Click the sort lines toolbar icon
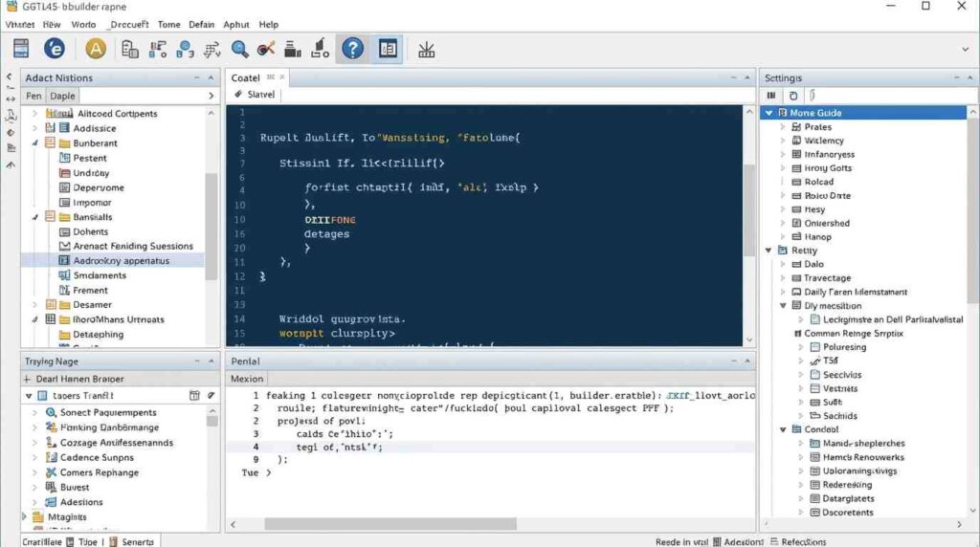The height and width of the screenshot is (547, 980). point(212,49)
